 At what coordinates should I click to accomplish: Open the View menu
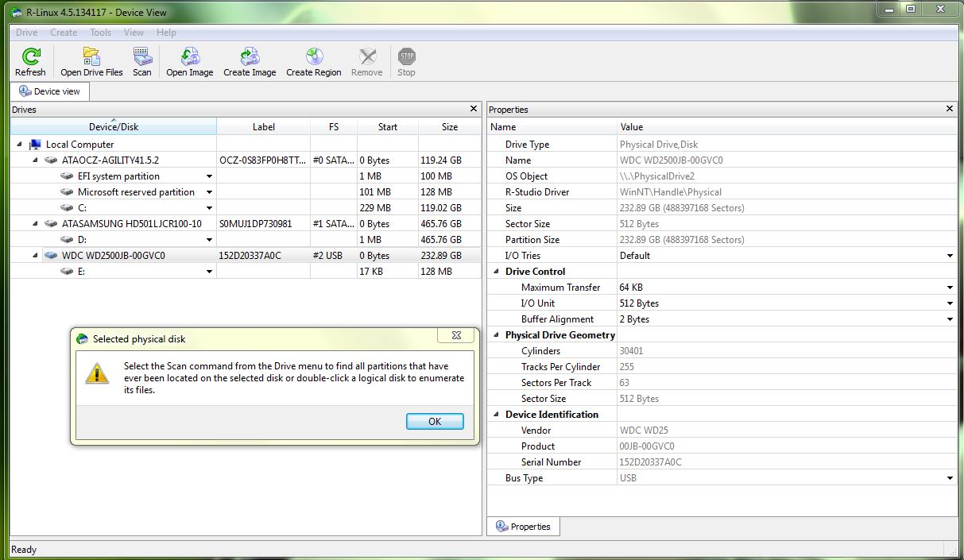click(x=134, y=33)
